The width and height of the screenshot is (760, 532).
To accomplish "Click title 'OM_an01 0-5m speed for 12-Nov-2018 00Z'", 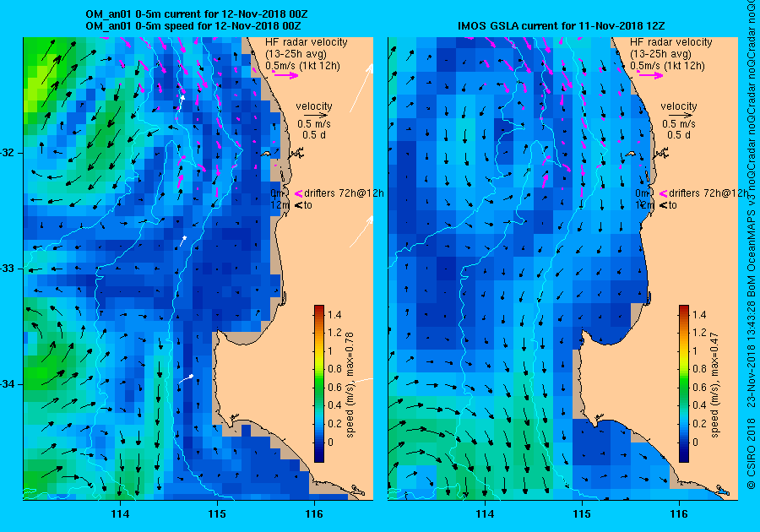I will click(193, 26).
